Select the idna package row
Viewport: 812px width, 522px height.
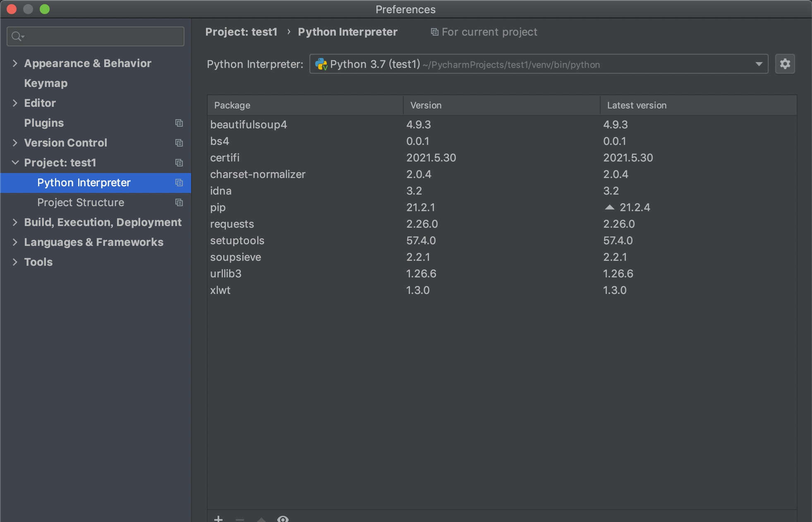click(502, 191)
